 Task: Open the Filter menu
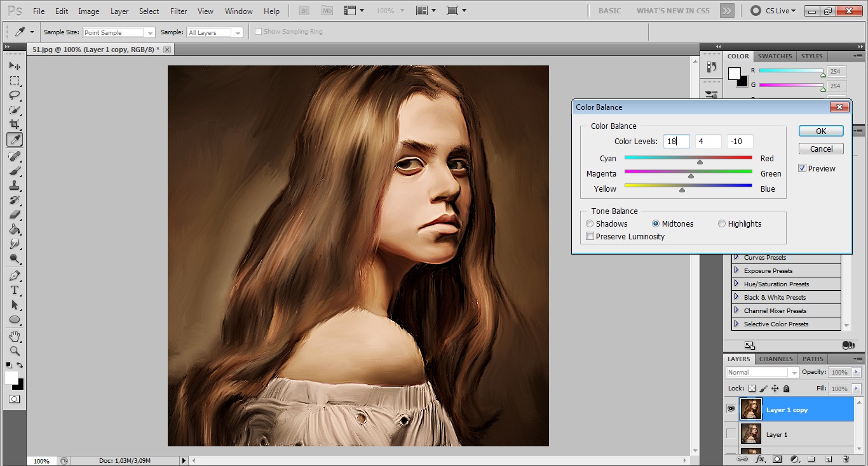[x=179, y=11]
